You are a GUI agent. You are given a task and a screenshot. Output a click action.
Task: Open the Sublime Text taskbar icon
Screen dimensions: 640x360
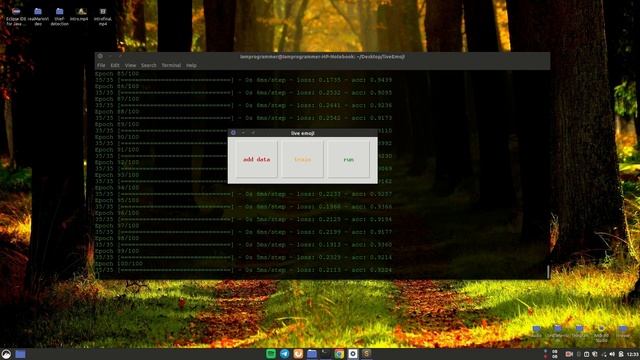click(367, 354)
